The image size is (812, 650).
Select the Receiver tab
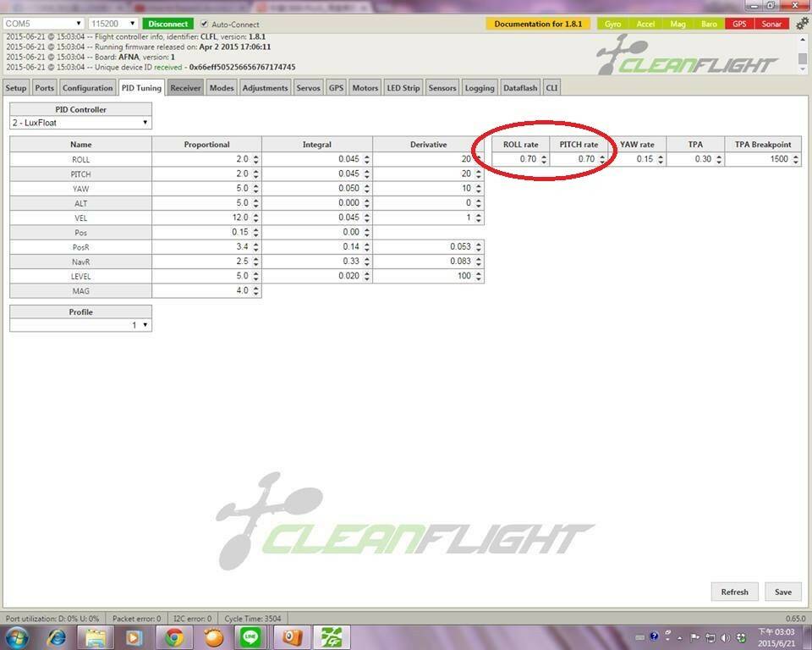coord(185,88)
